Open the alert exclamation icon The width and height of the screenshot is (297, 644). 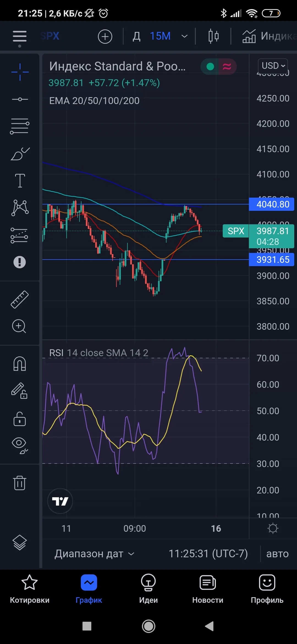coord(20,262)
